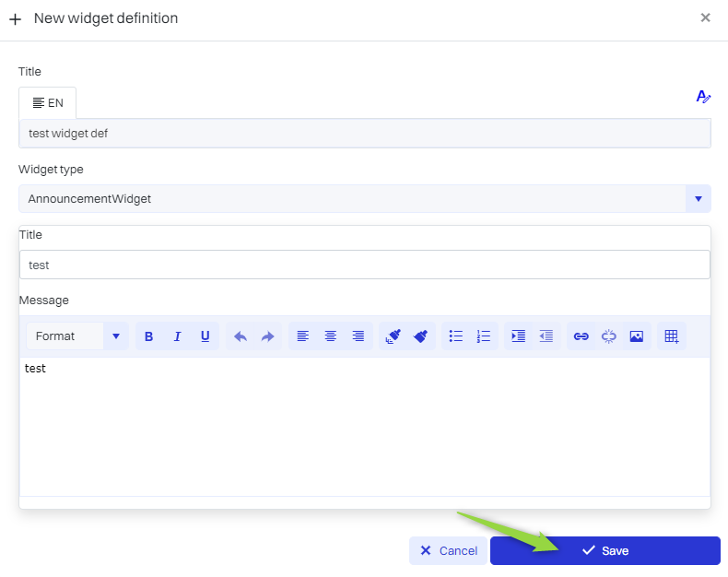Click the Cancel button
728x577 pixels.
tap(449, 551)
